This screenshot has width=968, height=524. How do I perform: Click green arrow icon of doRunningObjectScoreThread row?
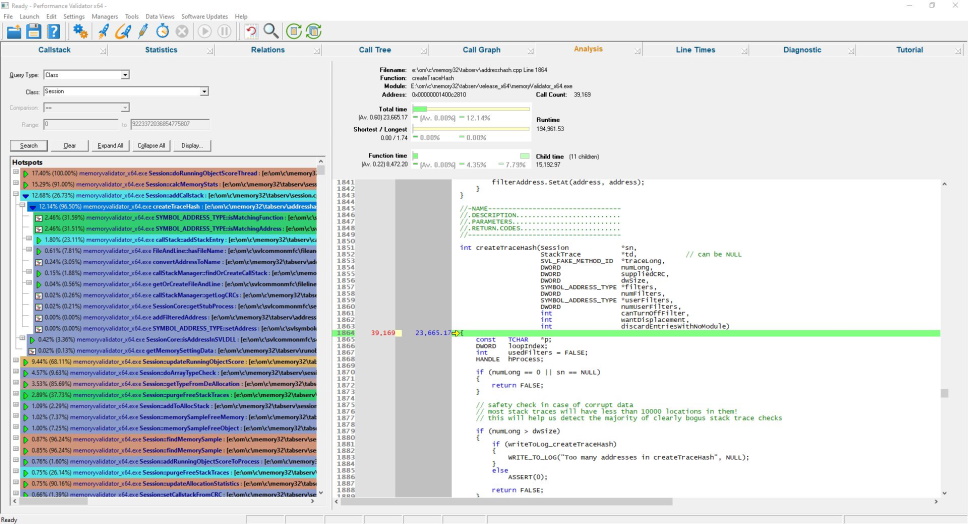tap(26, 174)
